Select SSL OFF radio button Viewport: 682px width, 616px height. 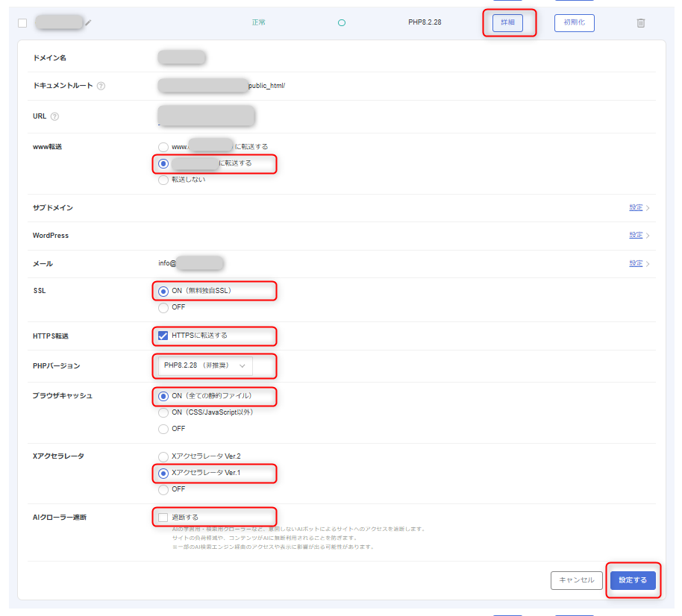163,307
